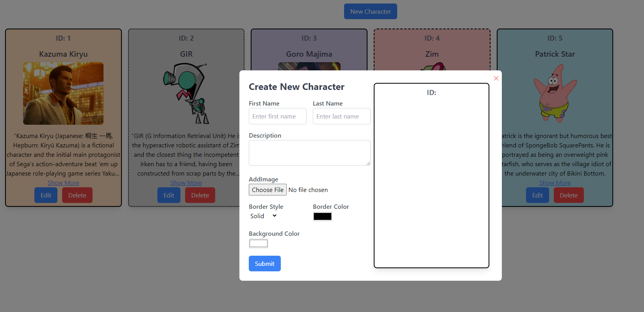
Task: Click the 'No file chosen' text
Action: pyautogui.click(x=308, y=190)
